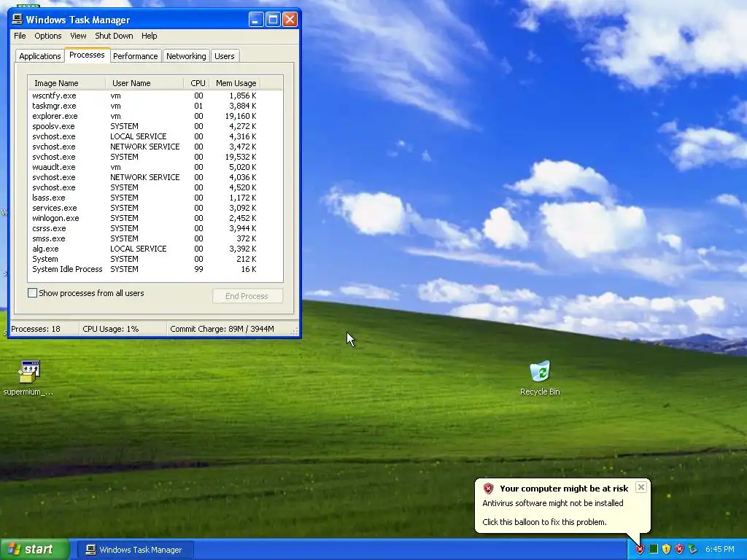Viewport: 747px width, 560px height.
Task: Click the red shield tray icon beside Safely Remove Hardware
Action: pos(679,549)
